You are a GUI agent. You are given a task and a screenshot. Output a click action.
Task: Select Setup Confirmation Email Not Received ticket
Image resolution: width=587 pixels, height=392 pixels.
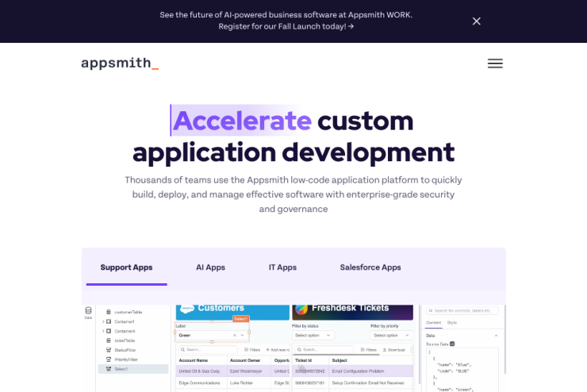tap(368, 383)
